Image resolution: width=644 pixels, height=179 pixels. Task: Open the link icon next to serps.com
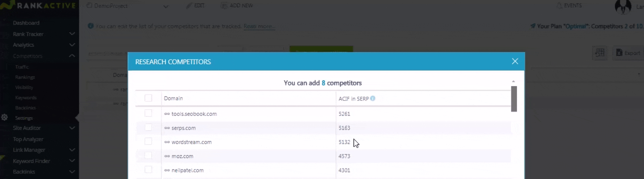pyautogui.click(x=167, y=128)
